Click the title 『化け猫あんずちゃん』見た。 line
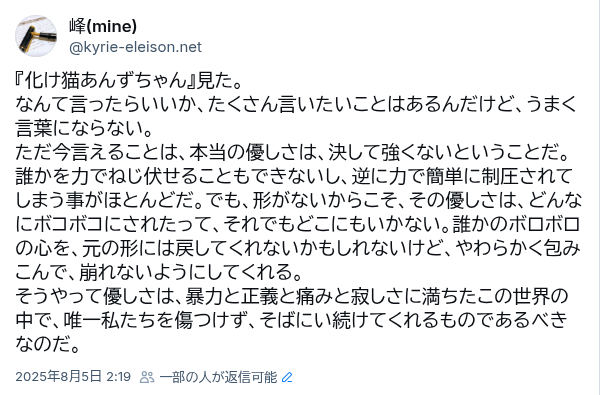600x395 pixels. pos(129,80)
